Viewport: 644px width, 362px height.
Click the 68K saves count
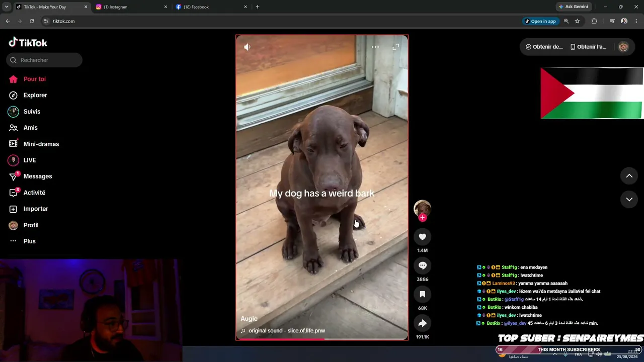pos(423,308)
